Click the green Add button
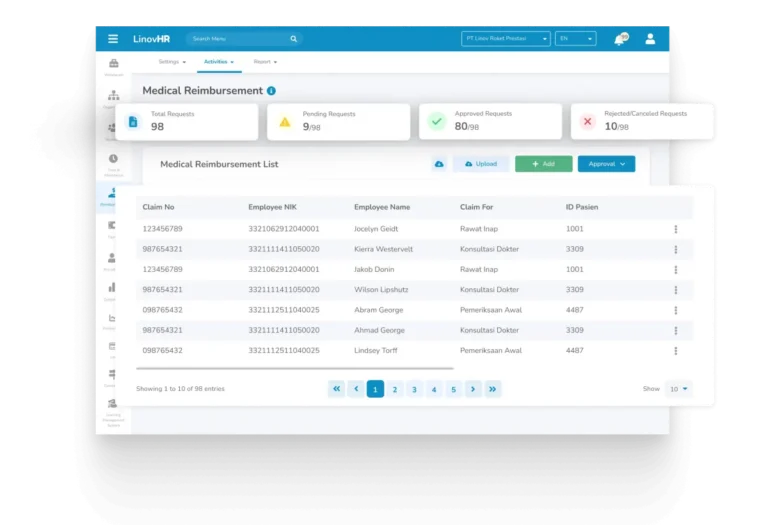768x525 pixels. point(544,164)
